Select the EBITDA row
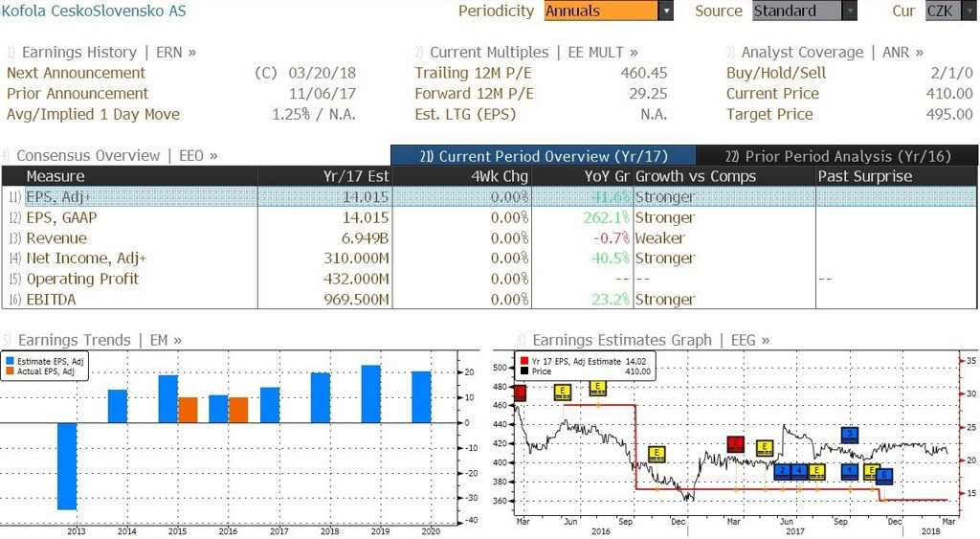This screenshot has height=539, width=980. point(489,300)
